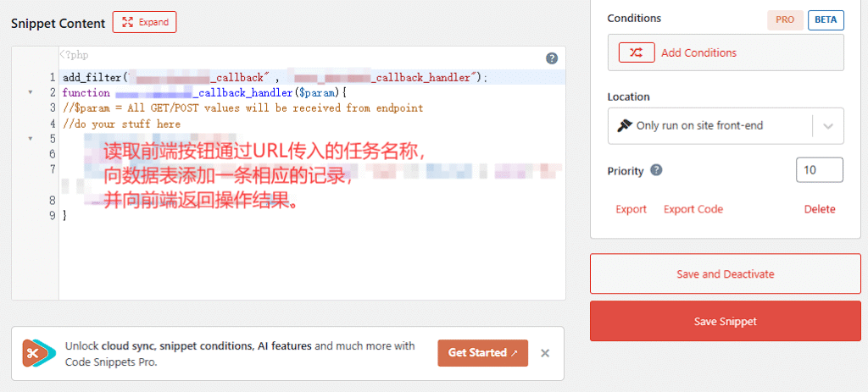Click the Export Code link
Screen dimensions: 868x392
[693, 209]
